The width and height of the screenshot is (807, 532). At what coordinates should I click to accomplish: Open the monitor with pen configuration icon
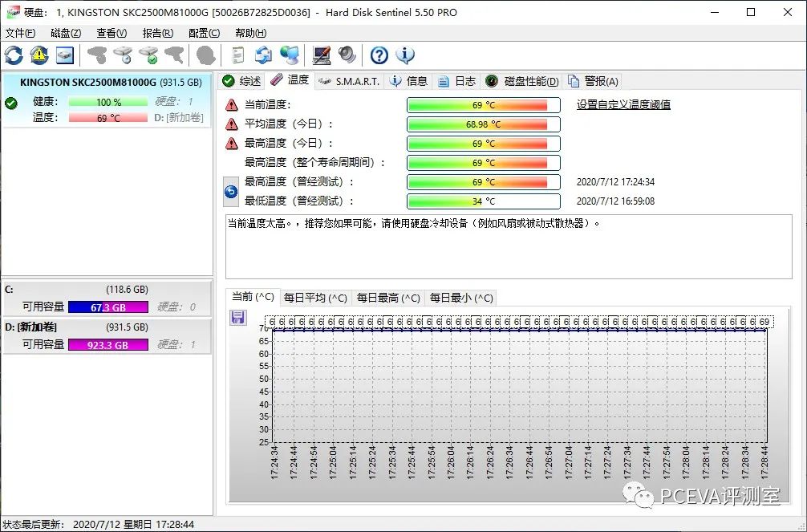click(322, 55)
